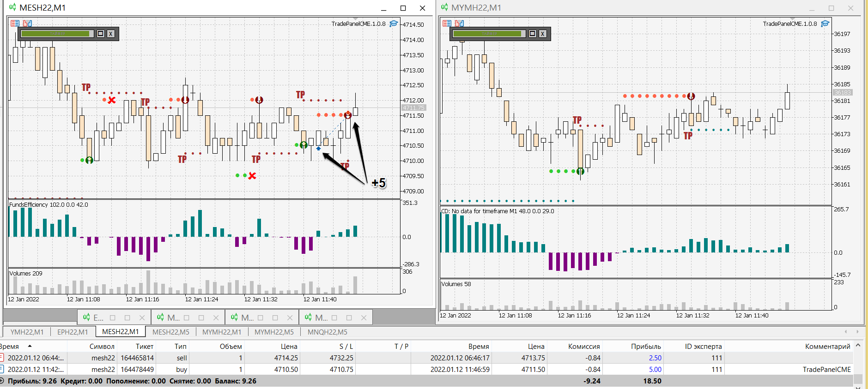Viewport: 868px width, 389px height.
Task: Click the S / L value 4732.25
Action: 341,358
